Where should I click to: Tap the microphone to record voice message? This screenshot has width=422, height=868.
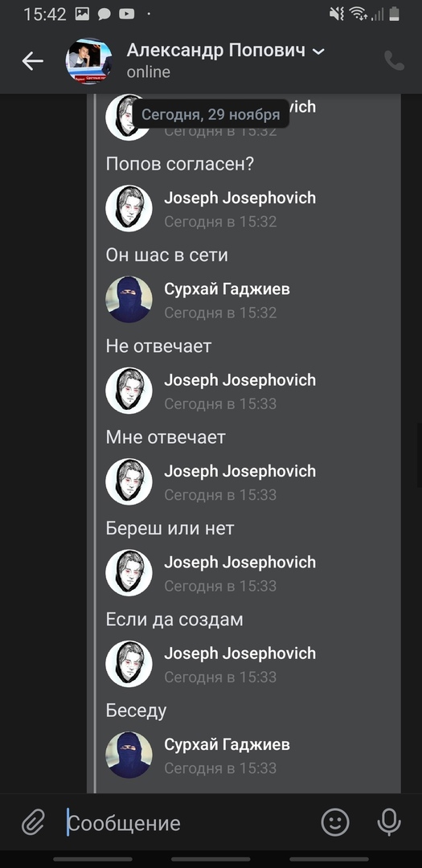(389, 822)
